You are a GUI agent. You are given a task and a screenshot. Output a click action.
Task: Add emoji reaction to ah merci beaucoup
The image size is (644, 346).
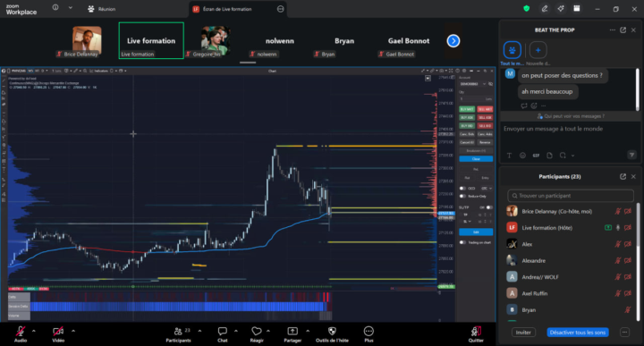534,105
